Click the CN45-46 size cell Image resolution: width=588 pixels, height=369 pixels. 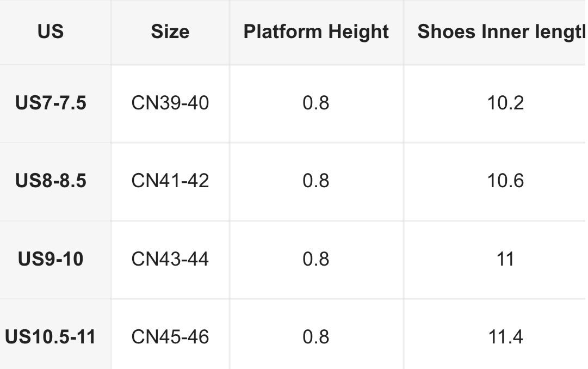point(170,337)
